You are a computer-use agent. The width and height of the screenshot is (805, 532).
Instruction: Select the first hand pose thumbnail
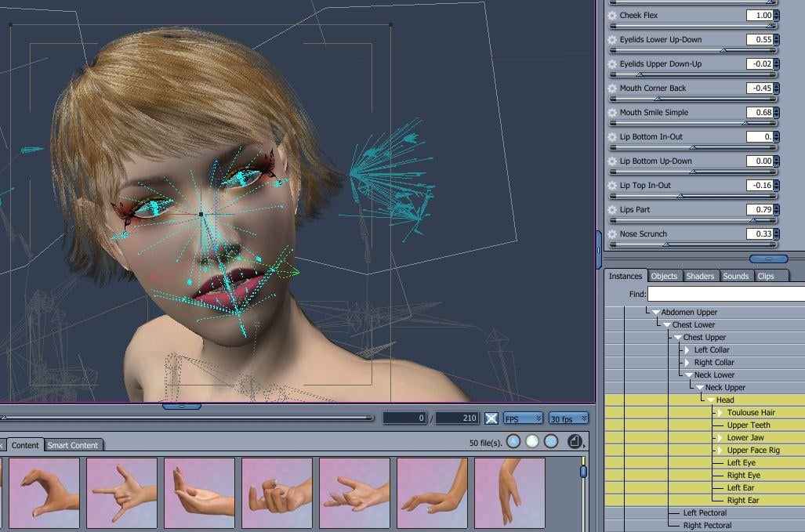pos(45,493)
